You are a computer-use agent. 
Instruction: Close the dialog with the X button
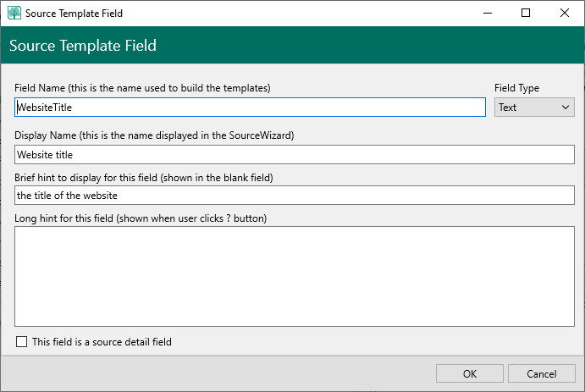pyautogui.click(x=565, y=14)
